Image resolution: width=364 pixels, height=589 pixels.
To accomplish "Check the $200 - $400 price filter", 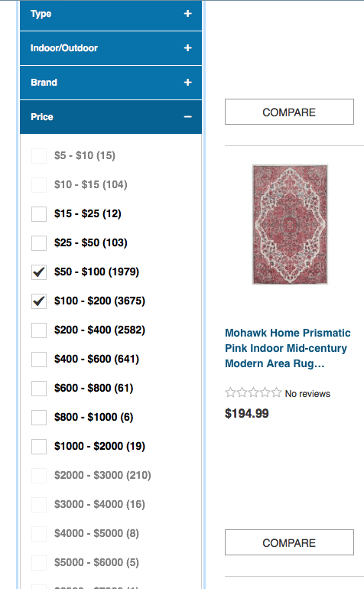I will (x=39, y=330).
